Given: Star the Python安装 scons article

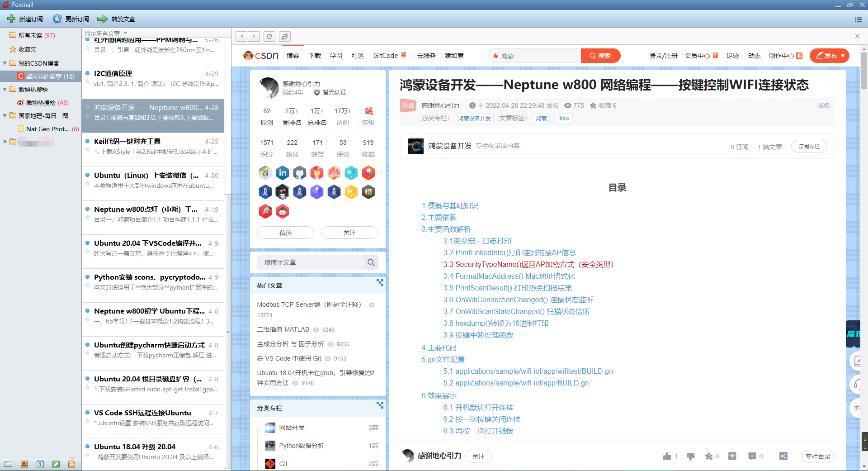Looking at the screenshot, I should 88,286.
